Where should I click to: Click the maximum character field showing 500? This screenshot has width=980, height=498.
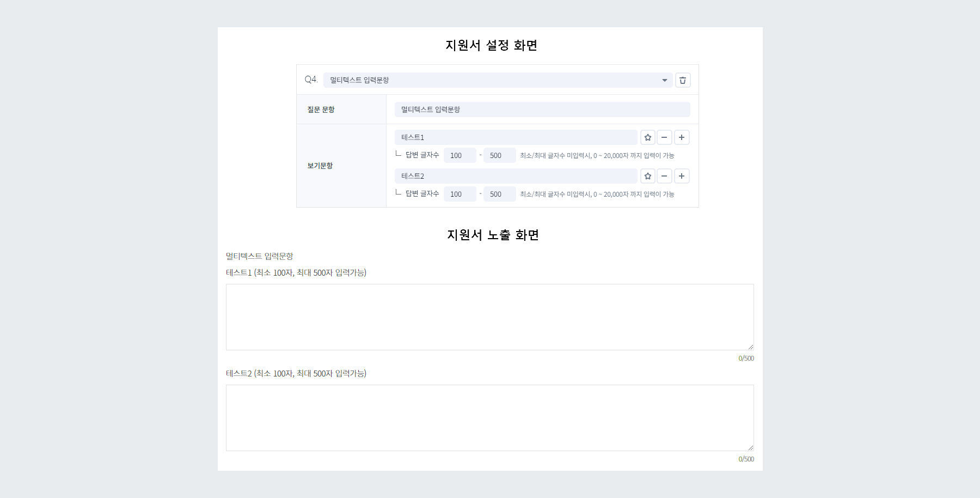pyautogui.click(x=499, y=155)
